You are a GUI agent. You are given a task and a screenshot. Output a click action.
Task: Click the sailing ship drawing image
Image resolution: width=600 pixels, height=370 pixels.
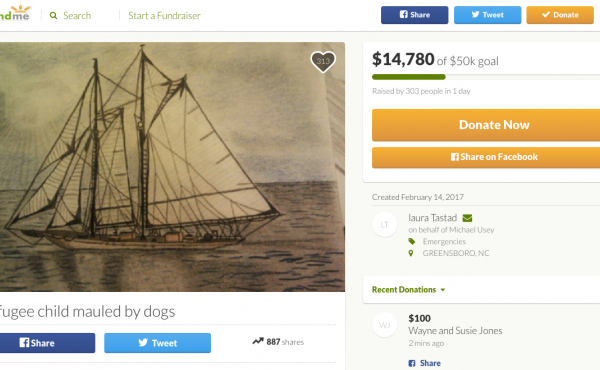click(172, 167)
